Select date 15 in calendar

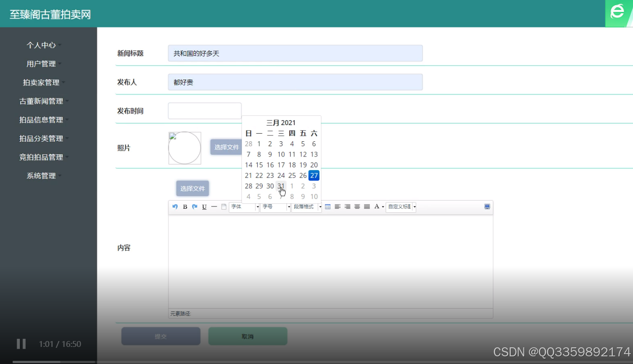[x=259, y=165]
